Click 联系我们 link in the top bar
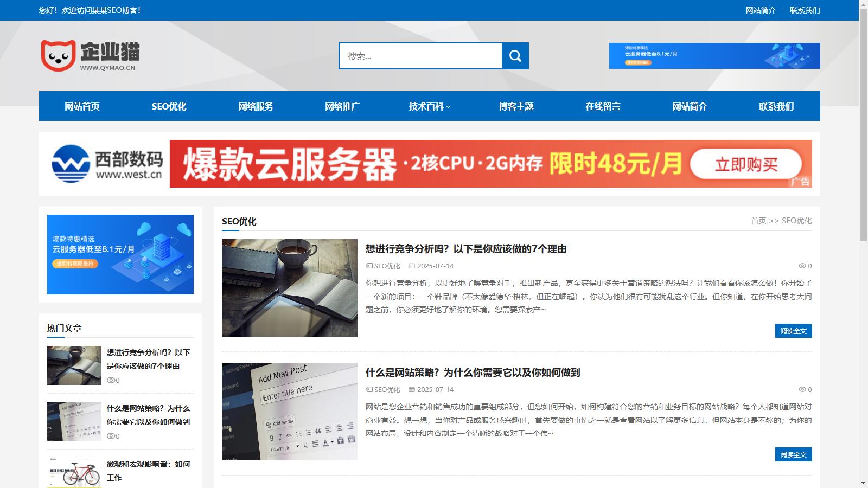 [x=805, y=10]
